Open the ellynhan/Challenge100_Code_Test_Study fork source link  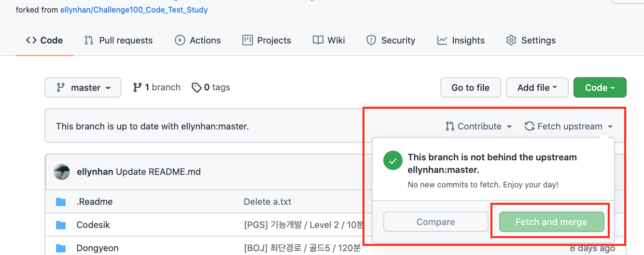pyautogui.click(x=134, y=10)
